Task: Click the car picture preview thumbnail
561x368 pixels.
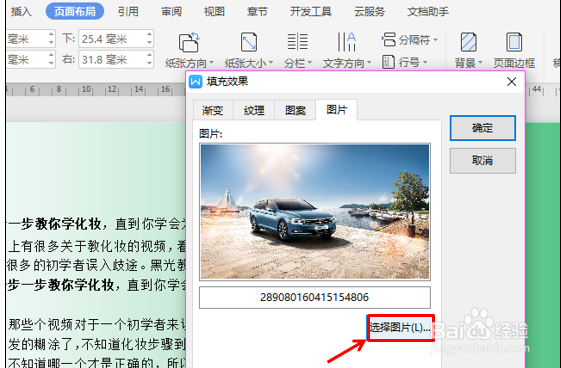Action: [315, 212]
